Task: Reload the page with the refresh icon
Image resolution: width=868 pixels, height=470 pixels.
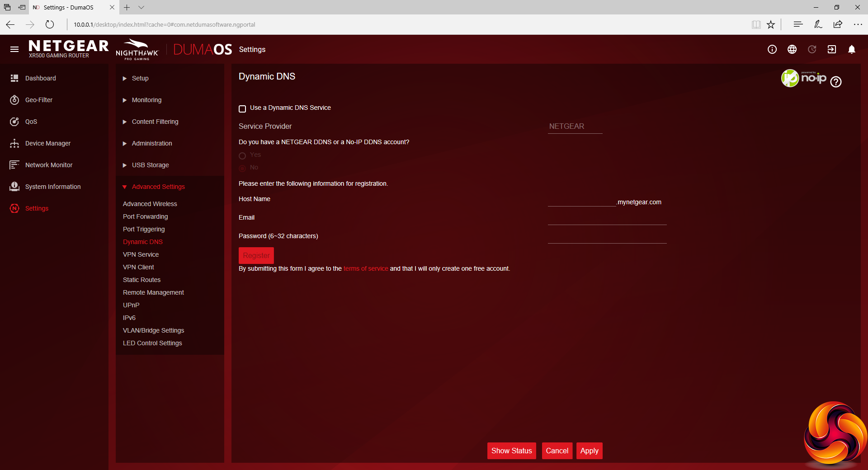Action: [50, 24]
